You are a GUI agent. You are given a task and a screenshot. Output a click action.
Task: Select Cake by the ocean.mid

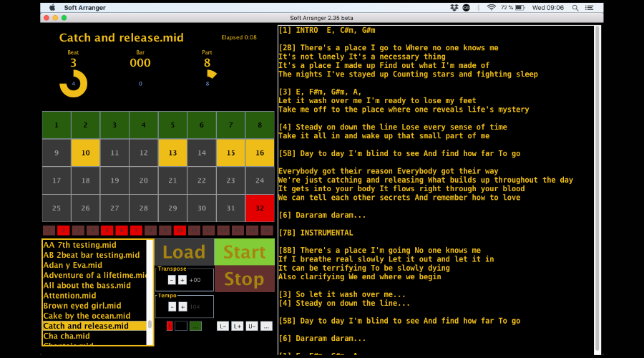tap(94, 316)
